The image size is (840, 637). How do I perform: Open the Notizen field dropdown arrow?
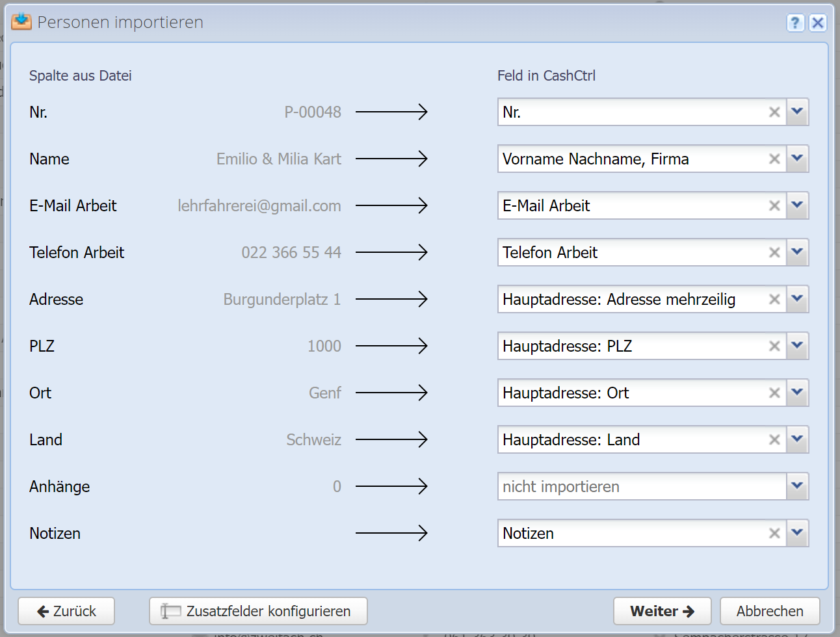[797, 533]
